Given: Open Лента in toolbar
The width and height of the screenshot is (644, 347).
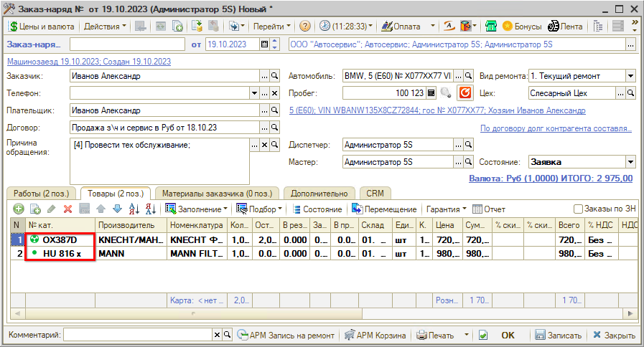Looking at the screenshot, I should click(565, 27).
